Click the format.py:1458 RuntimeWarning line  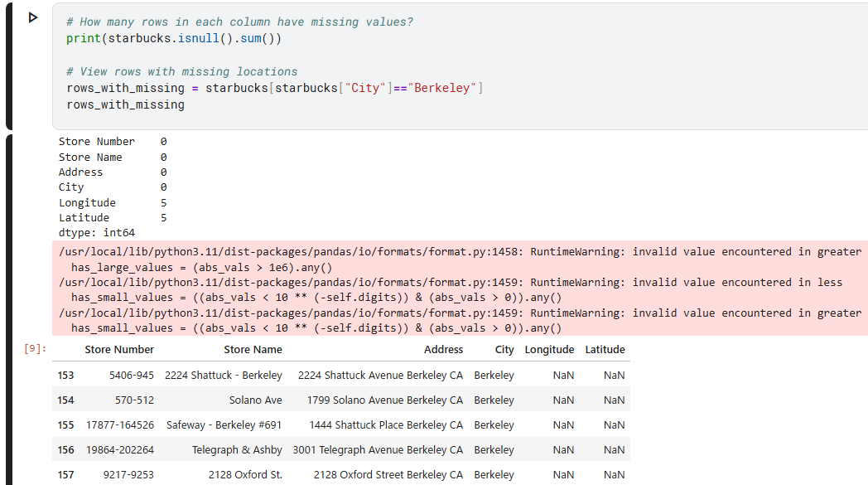pyautogui.click(x=460, y=252)
